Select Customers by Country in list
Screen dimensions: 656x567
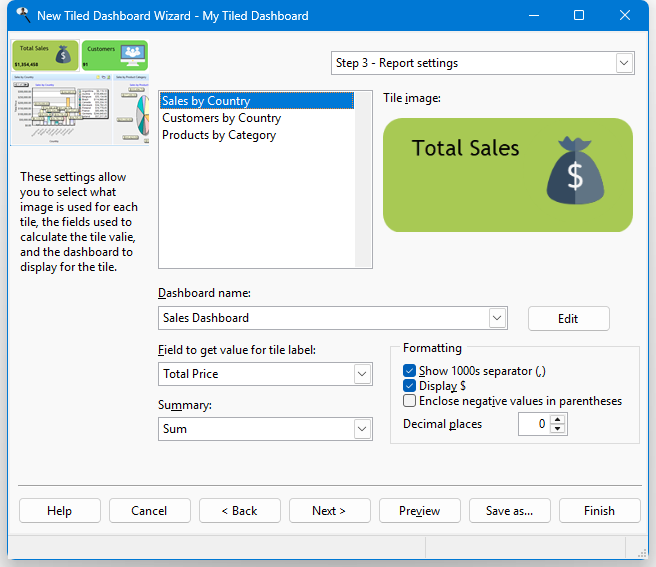[221, 118]
